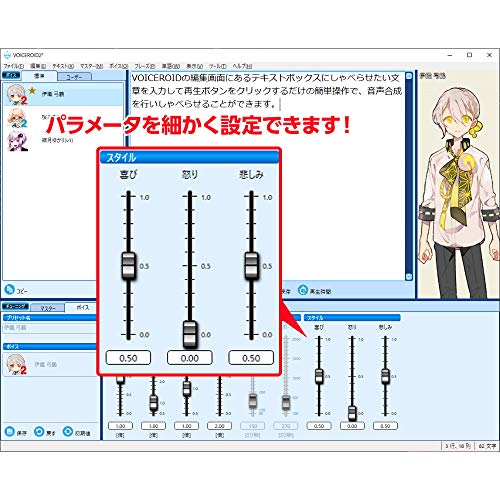Click the 62 文字 character count in status bar
The width and height of the screenshot is (500, 500).
point(487,446)
